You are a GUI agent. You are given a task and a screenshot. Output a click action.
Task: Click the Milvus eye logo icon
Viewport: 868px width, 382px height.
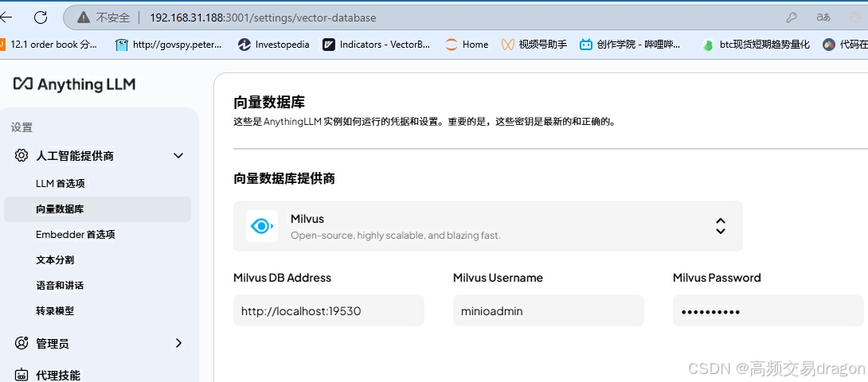coord(262,226)
